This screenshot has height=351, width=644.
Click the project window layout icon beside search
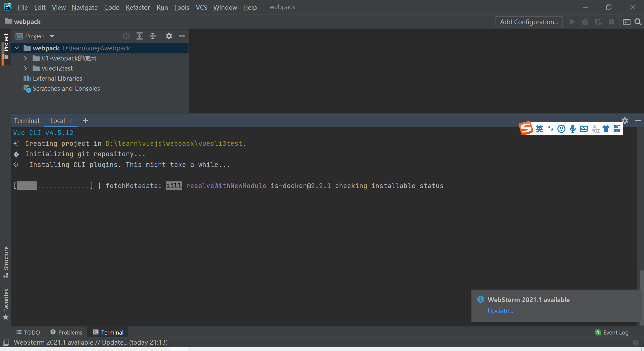[x=627, y=22]
